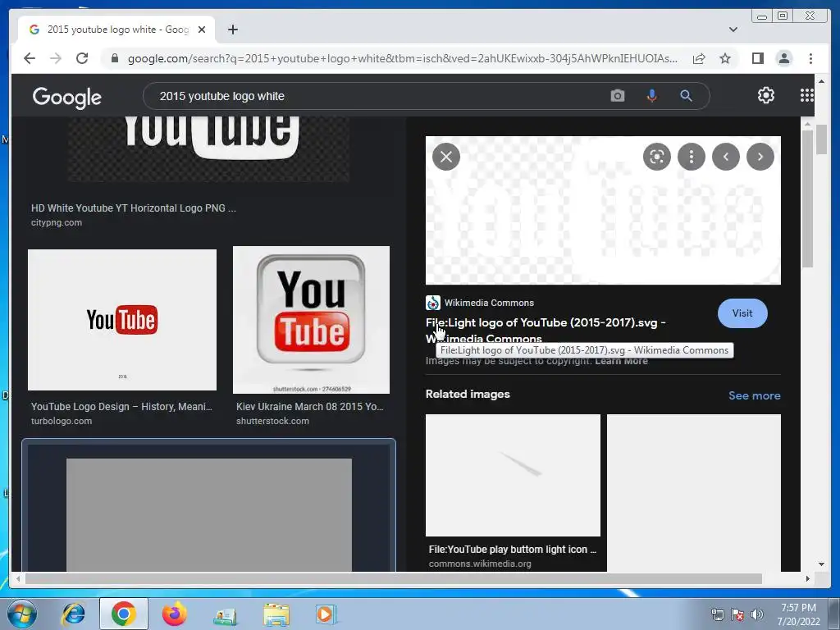
Task: Click the page vertical scrollbar down arrow
Action: coord(821,564)
